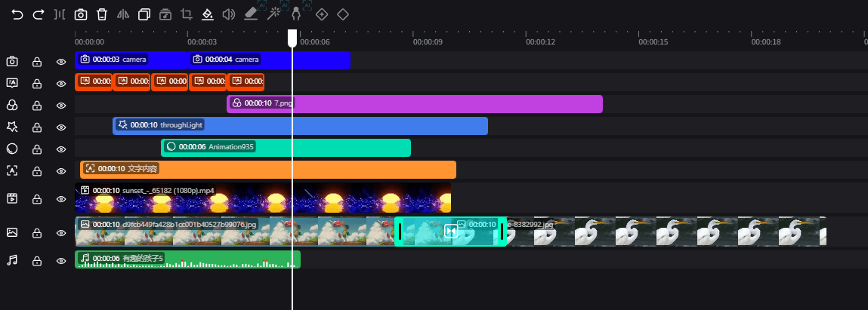Lock the image track

tap(36, 234)
